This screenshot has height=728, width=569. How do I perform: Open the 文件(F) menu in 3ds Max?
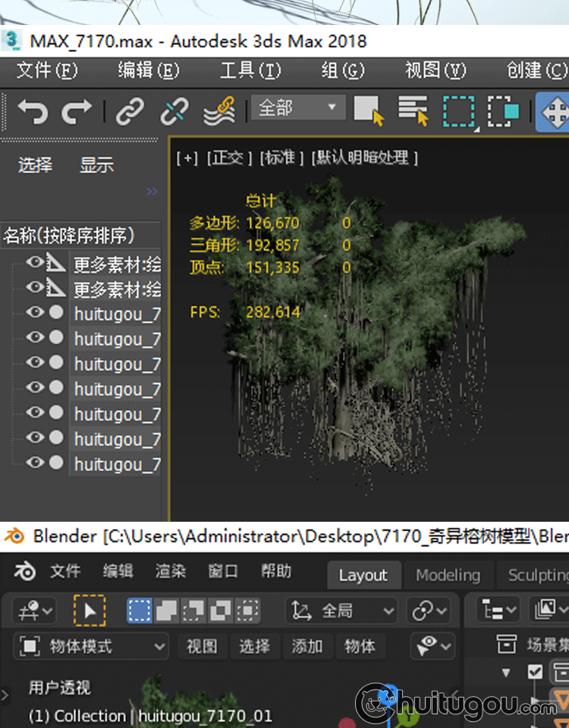click(x=47, y=71)
